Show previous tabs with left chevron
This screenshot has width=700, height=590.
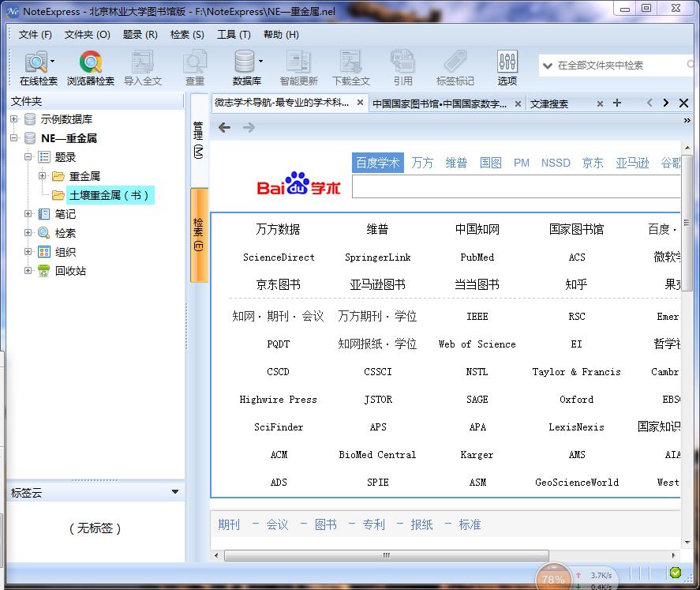[x=649, y=103]
